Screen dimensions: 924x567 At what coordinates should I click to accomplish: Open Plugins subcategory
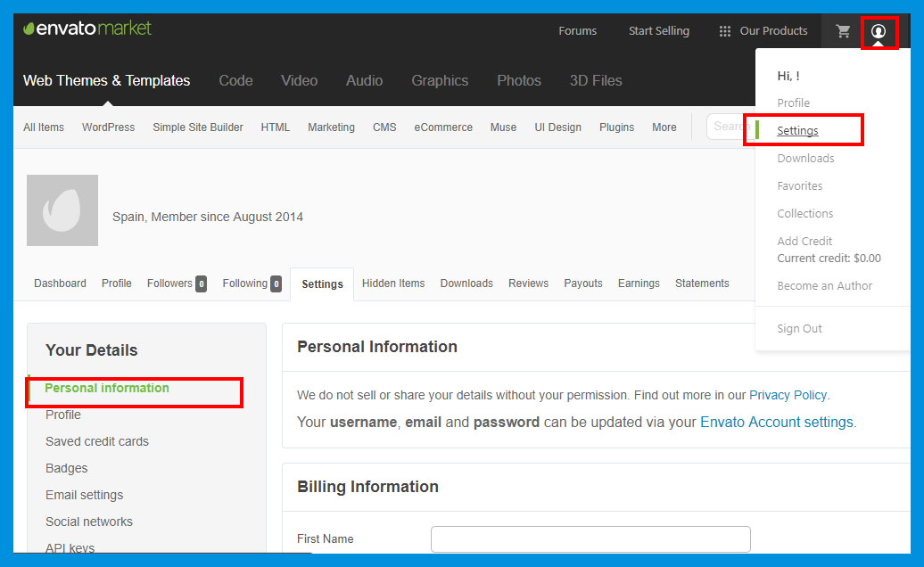616,127
